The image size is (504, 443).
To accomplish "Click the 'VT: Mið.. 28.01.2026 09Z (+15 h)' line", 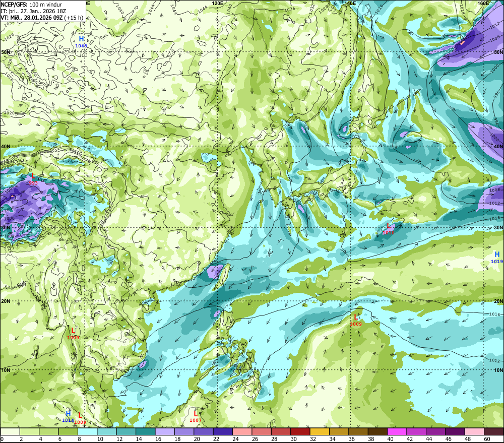I will pos(42,17).
